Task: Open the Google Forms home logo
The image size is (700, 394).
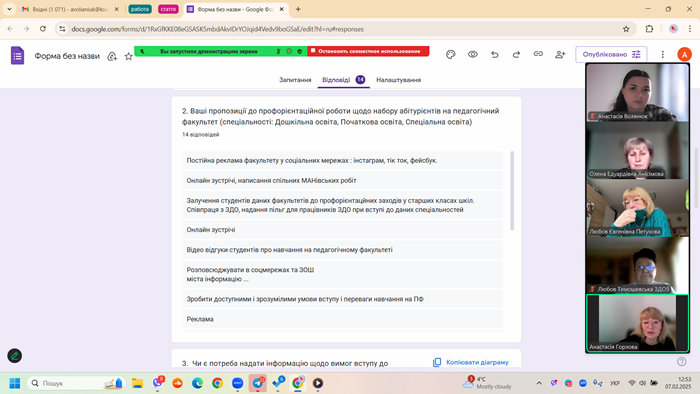Action: coord(17,56)
